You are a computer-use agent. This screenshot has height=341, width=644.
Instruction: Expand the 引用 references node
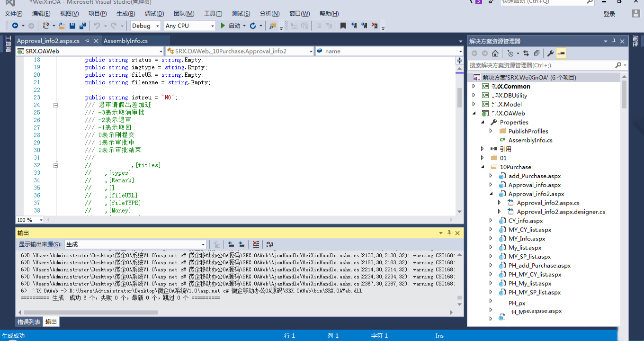[483, 149]
